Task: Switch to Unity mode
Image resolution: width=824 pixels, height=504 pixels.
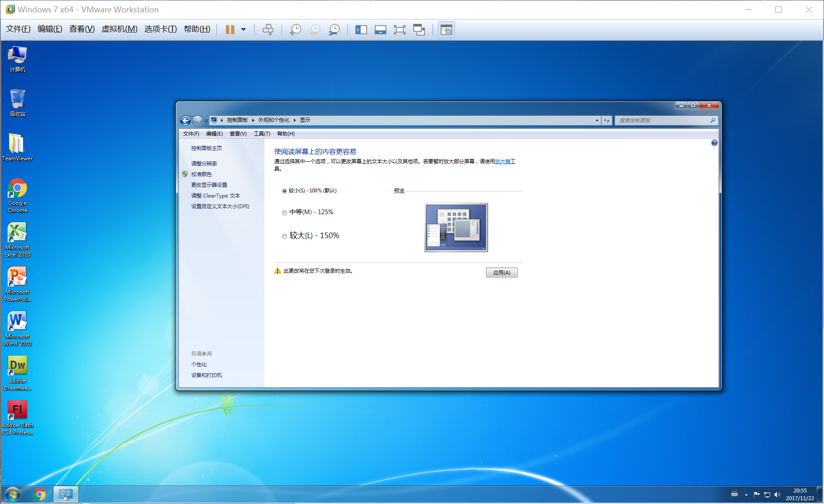Action: (419, 29)
